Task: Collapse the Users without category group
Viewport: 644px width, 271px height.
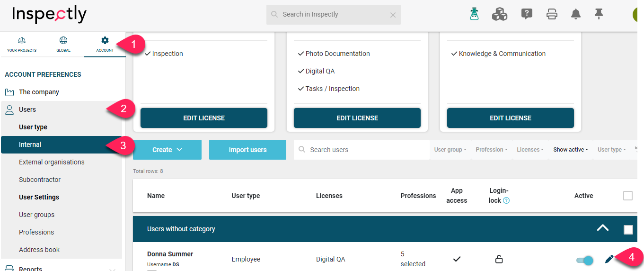Action: click(602, 228)
